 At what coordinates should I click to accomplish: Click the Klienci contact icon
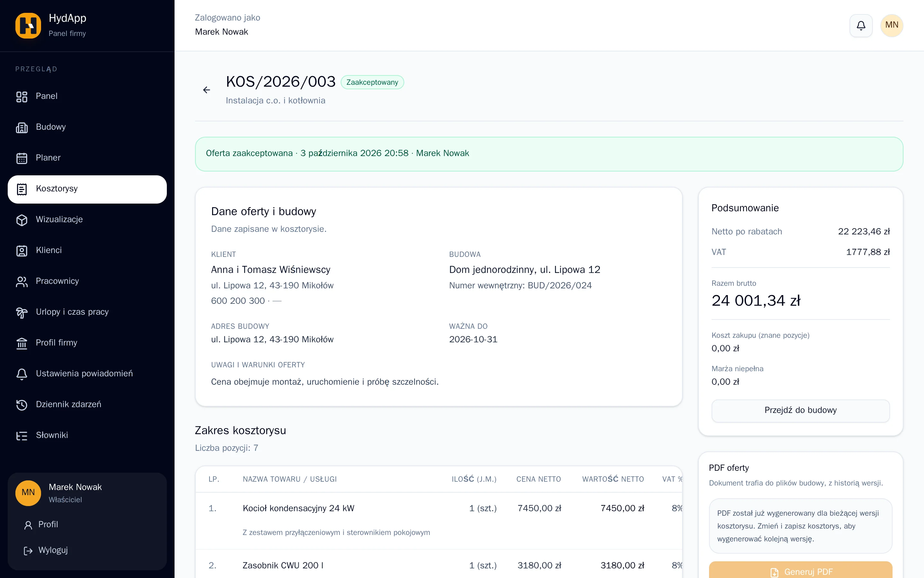(22, 251)
